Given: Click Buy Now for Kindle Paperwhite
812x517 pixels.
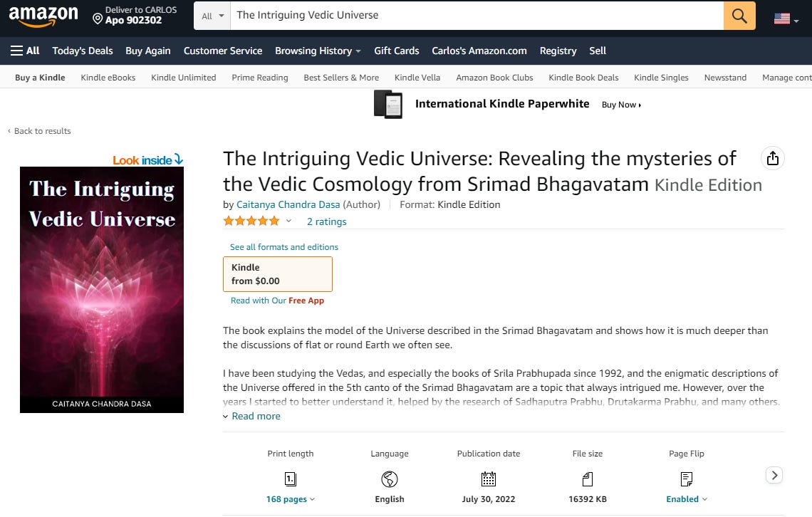Looking at the screenshot, I should click(x=621, y=105).
